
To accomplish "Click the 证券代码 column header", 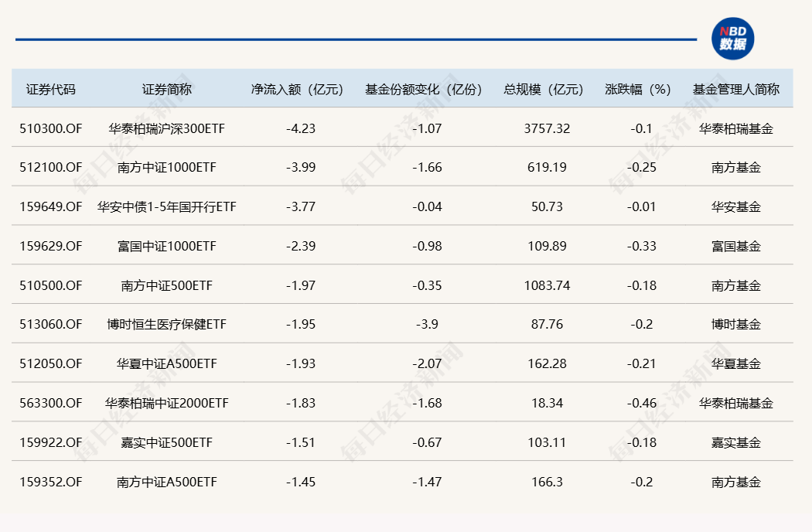I will pyautogui.click(x=51, y=89).
